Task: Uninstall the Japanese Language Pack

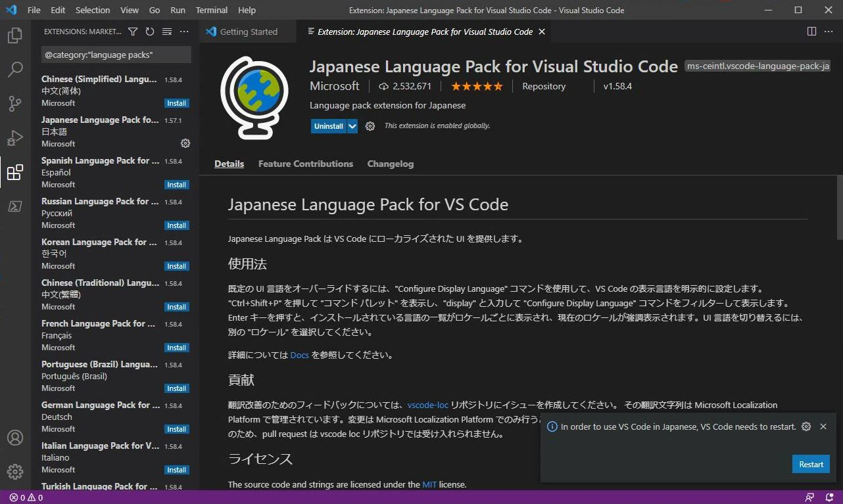Action: (x=329, y=126)
